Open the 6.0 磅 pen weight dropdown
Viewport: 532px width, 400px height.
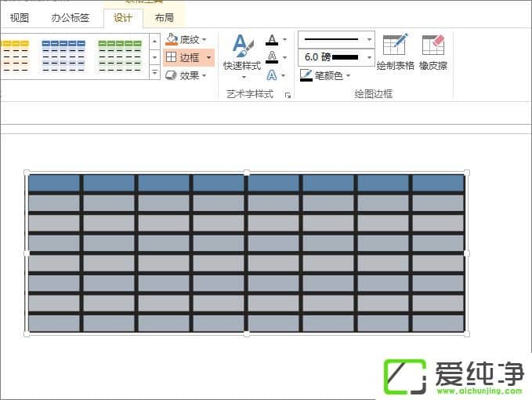[369, 57]
